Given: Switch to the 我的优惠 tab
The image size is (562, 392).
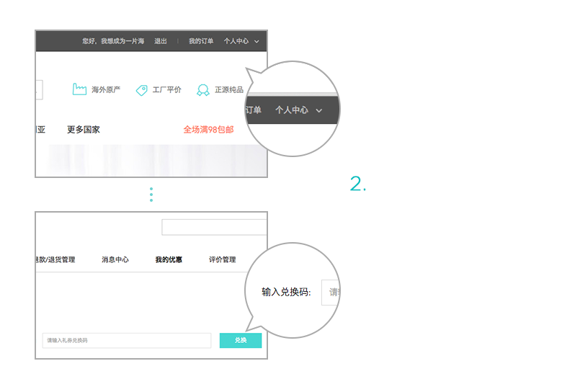Looking at the screenshot, I should (169, 259).
